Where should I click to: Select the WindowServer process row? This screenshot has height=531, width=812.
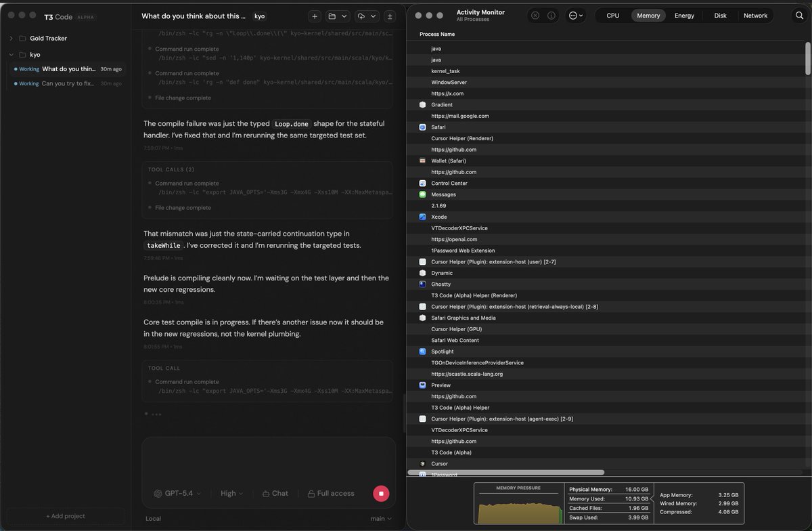tap(606, 83)
